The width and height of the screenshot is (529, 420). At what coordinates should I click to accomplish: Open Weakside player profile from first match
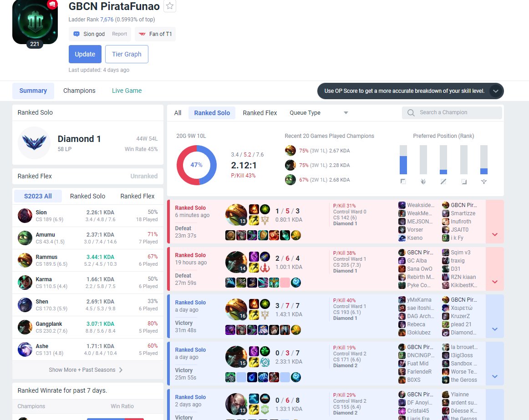tap(420, 205)
